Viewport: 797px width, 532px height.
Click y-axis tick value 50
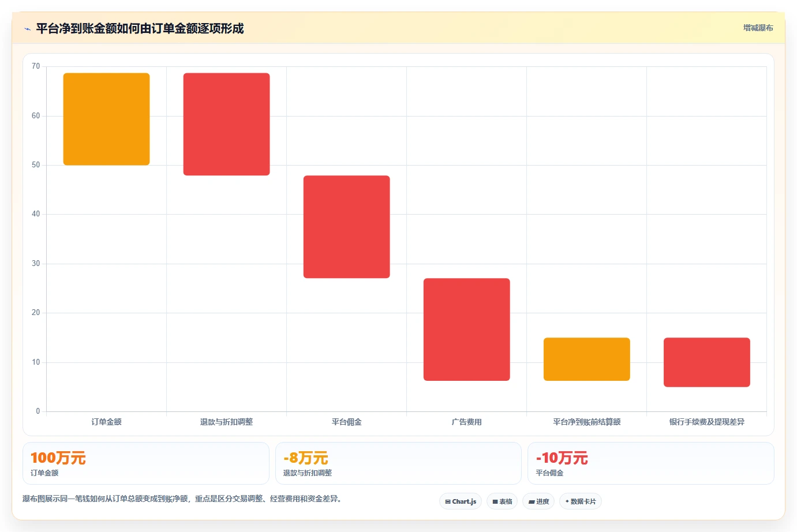[36, 165]
